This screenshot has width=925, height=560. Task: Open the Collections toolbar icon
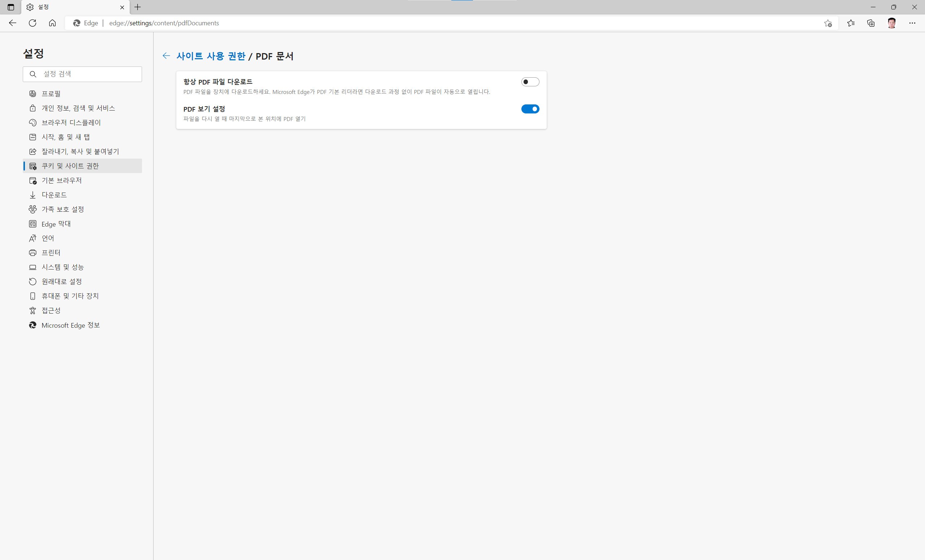871,23
